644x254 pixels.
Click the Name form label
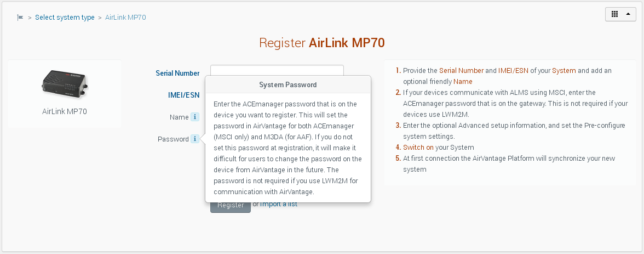pos(179,117)
